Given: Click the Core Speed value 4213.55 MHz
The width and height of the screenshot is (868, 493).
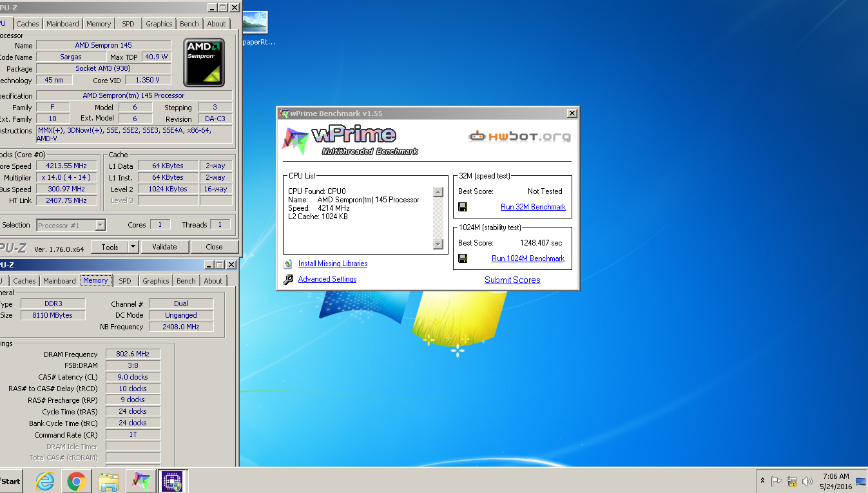Looking at the screenshot, I should pyautogui.click(x=67, y=166).
